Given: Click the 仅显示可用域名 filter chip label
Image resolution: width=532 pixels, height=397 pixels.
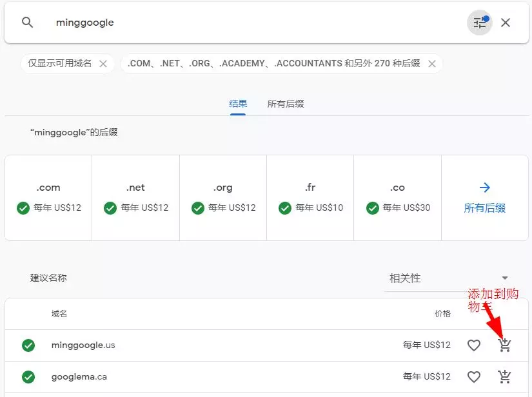Looking at the screenshot, I should [x=60, y=63].
